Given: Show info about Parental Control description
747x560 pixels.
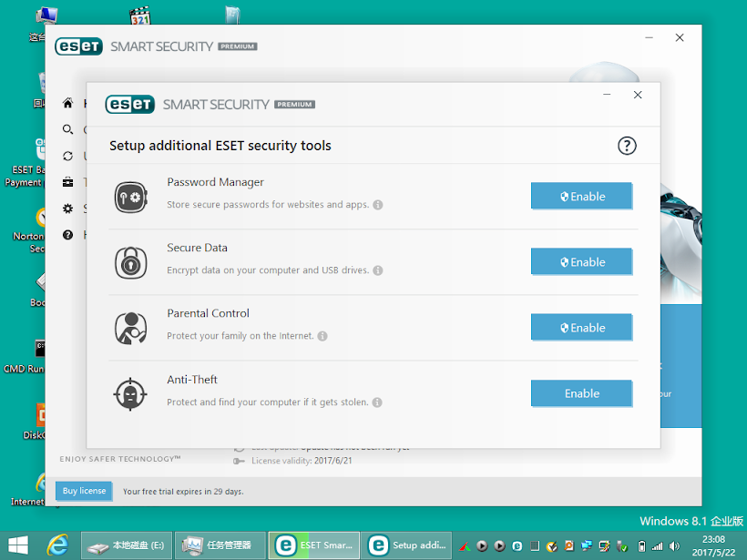Looking at the screenshot, I should click(x=322, y=336).
